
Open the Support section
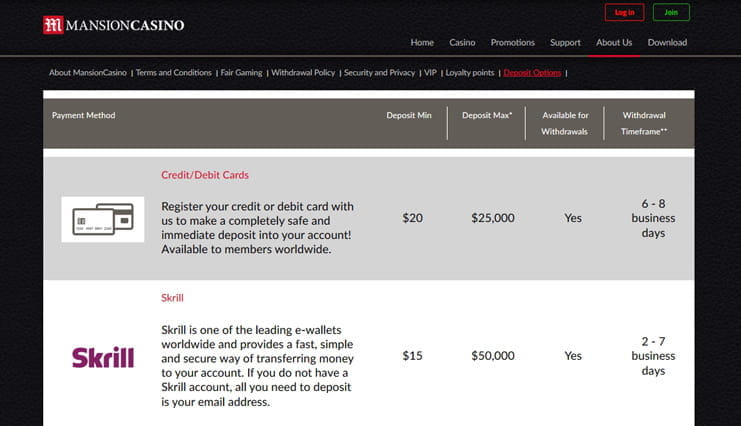coord(565,43)
